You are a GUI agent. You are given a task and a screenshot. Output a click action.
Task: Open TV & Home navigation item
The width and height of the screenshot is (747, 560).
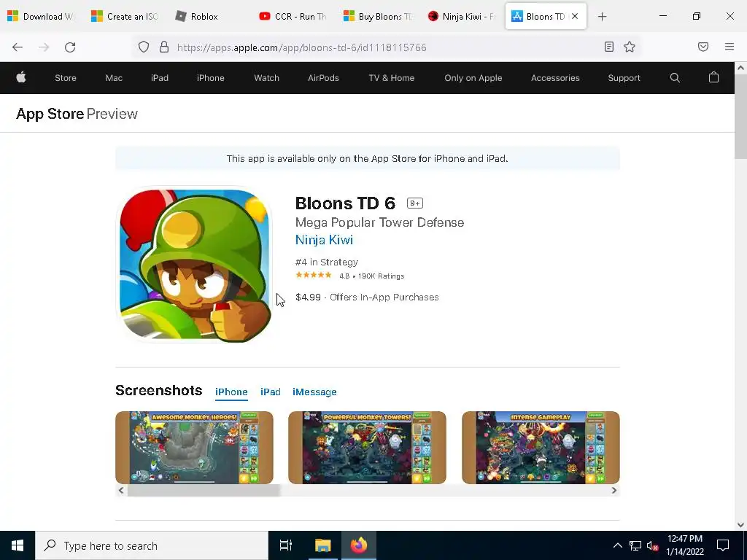391,77
